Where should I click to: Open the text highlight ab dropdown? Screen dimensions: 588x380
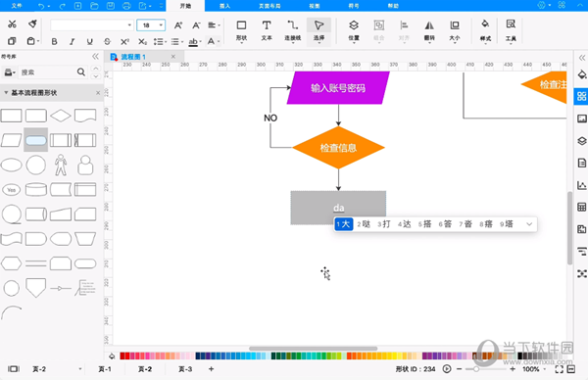tap(195, 41)
